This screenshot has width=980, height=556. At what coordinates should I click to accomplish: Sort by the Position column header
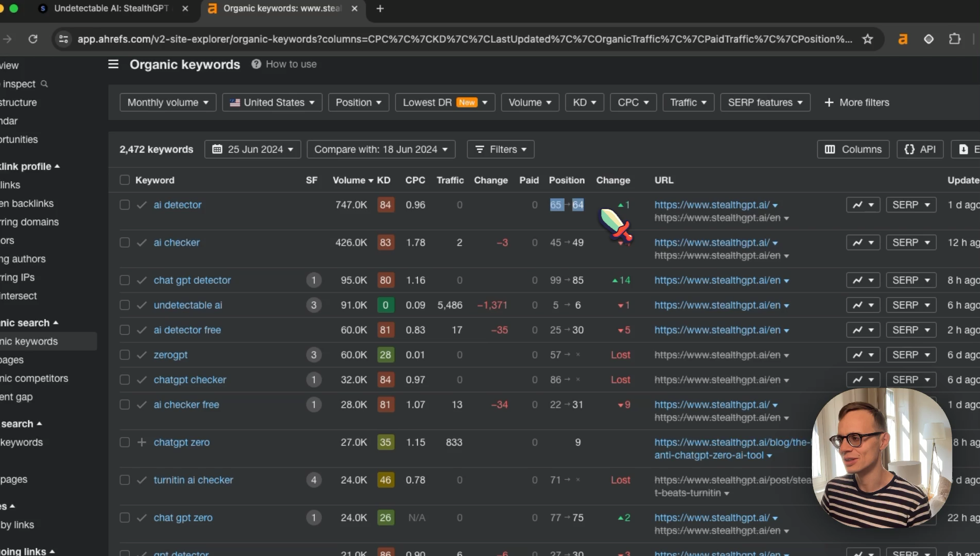567,180
